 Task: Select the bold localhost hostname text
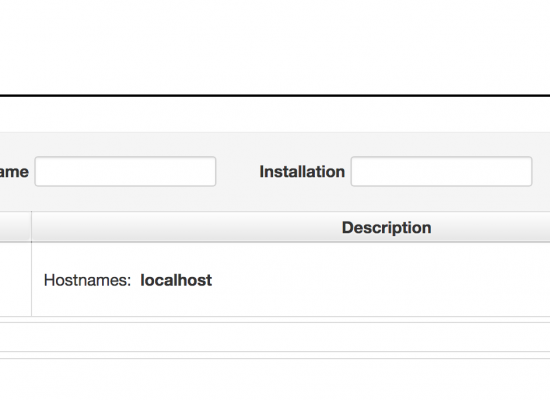tap(176, 280)
